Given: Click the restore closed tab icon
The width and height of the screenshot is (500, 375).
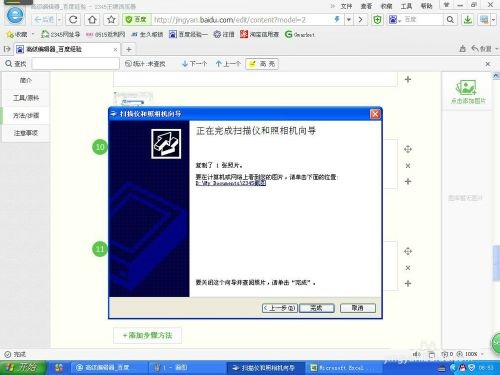Looking at the screenshot, I should (x=481, y=49).
